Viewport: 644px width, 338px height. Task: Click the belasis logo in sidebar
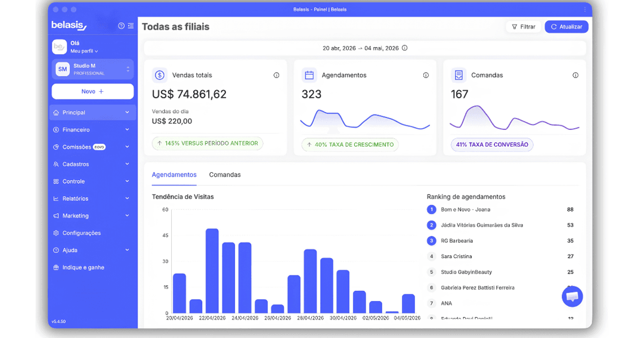(69, 26)
